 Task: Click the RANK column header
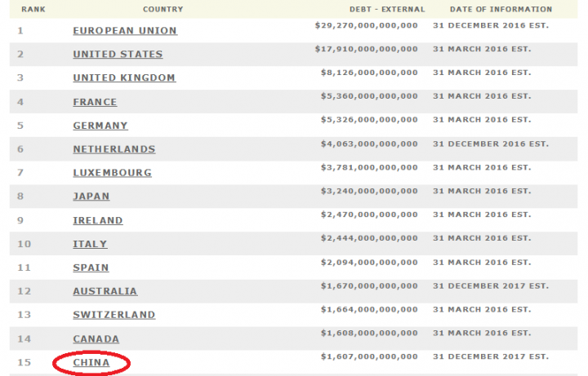[33, 9]
